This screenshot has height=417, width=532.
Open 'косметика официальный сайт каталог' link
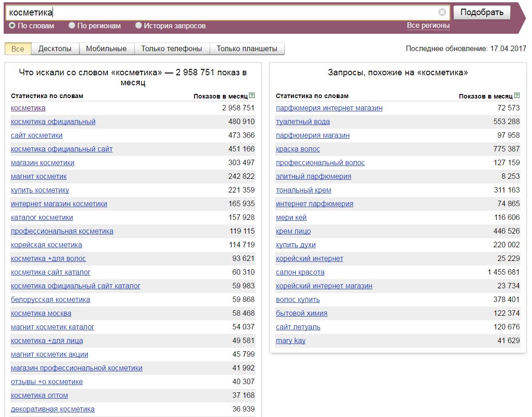(76, 286)
